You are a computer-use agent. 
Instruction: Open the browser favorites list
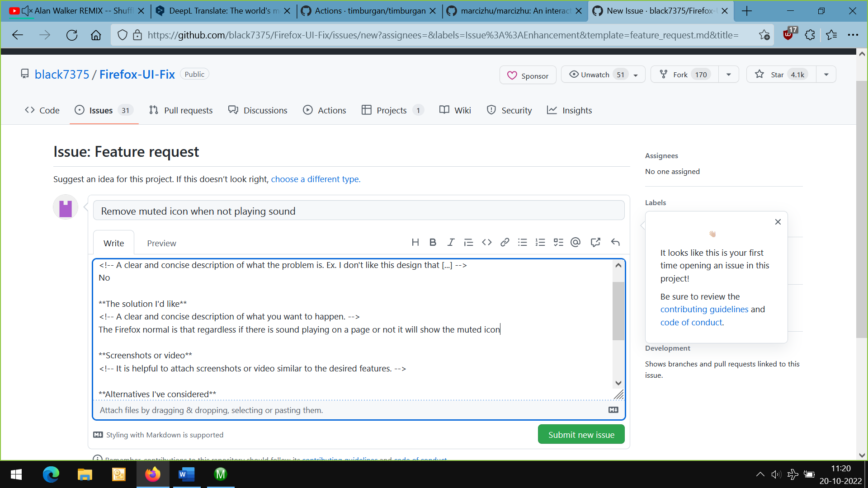[831, 35]
